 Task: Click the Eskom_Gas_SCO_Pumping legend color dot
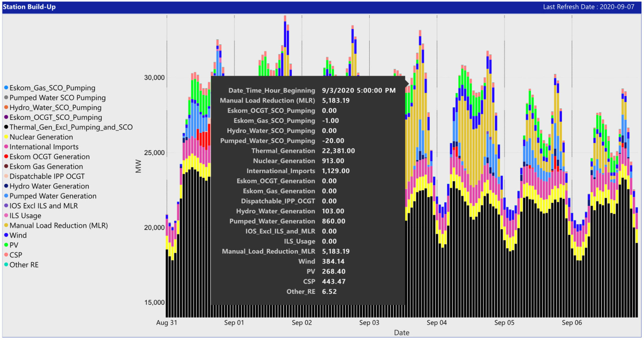tap(6, 88)
